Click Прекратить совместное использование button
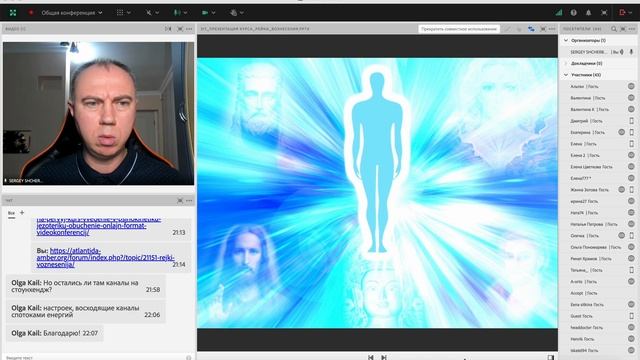Viewport: 640px width, 360px height. tap(459, 29)
